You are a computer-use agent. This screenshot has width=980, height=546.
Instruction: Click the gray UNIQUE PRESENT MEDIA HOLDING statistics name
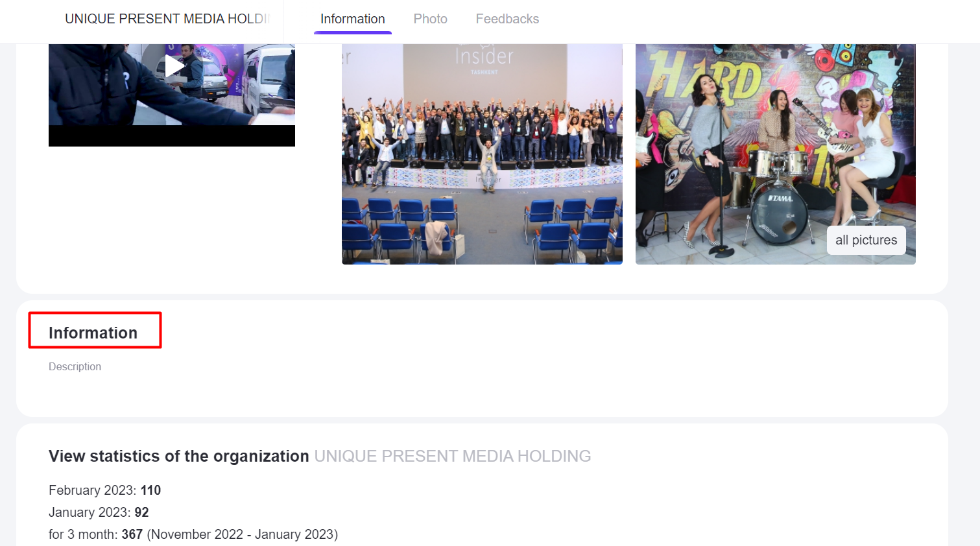click(x=453, y=456)
